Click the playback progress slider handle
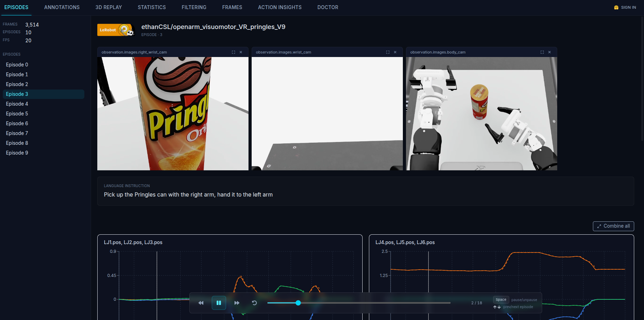This screenshot has height=320, width=644. 298,303
